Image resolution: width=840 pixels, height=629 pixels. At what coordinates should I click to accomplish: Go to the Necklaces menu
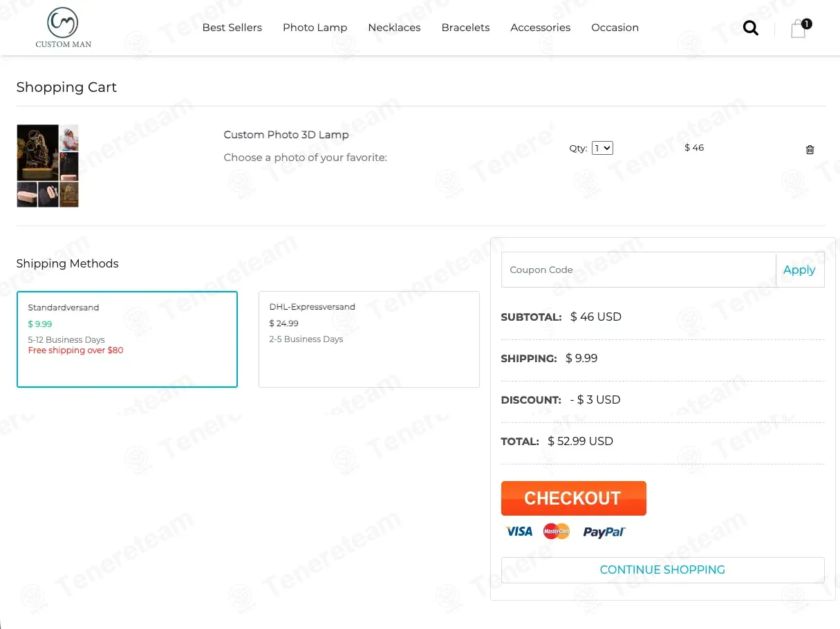pos(394,28)
